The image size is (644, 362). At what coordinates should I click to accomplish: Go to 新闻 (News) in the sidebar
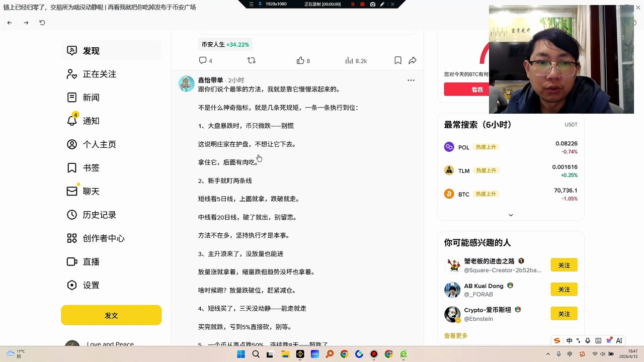[x=111, y=98]
